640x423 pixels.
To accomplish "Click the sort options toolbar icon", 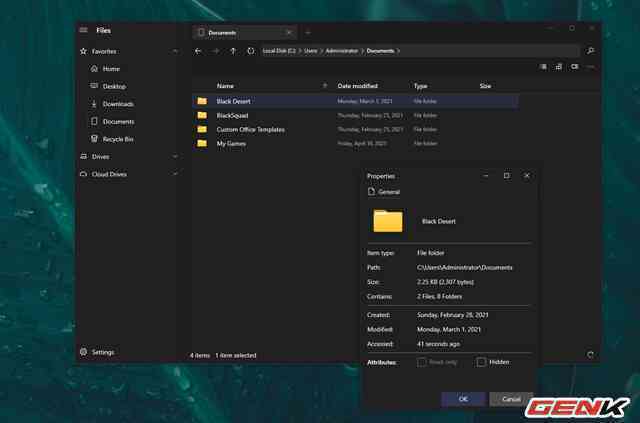I will point(559,67).
